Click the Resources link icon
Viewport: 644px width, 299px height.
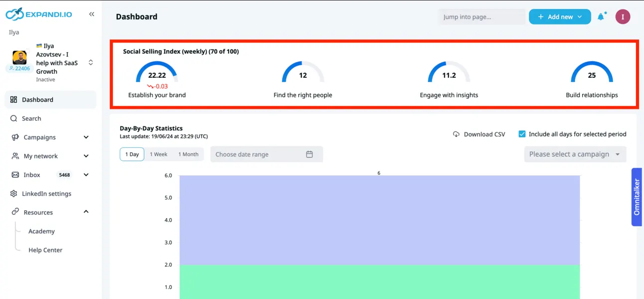click(15, 212)
